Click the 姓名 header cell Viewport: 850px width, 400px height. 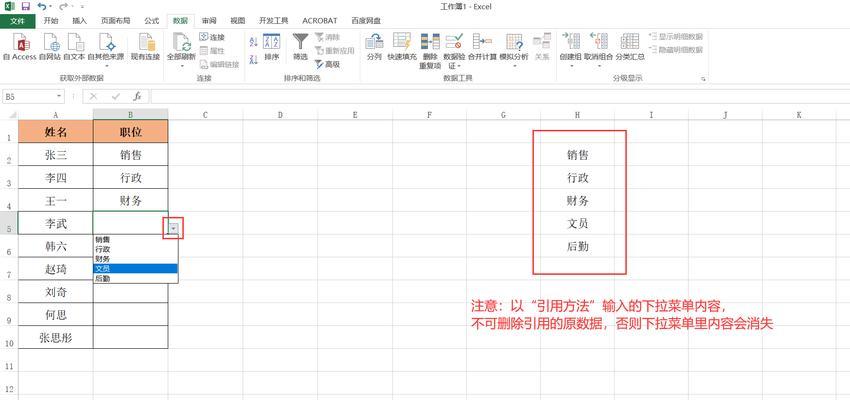tap(55, 132)
